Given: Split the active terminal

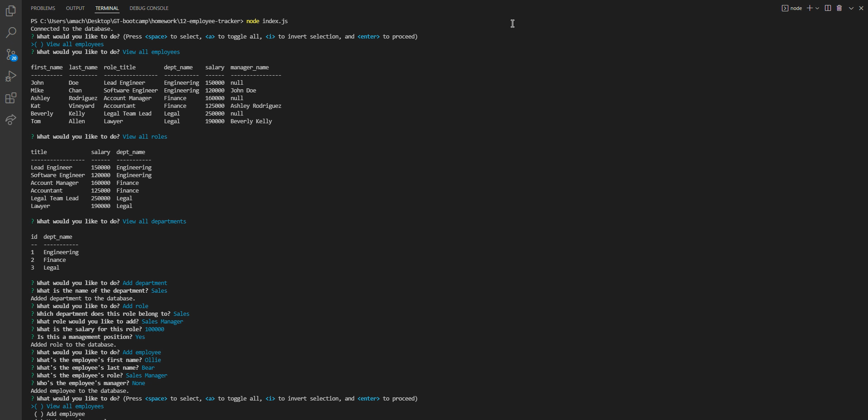Looking at the screenshot, I should (827, 8).
